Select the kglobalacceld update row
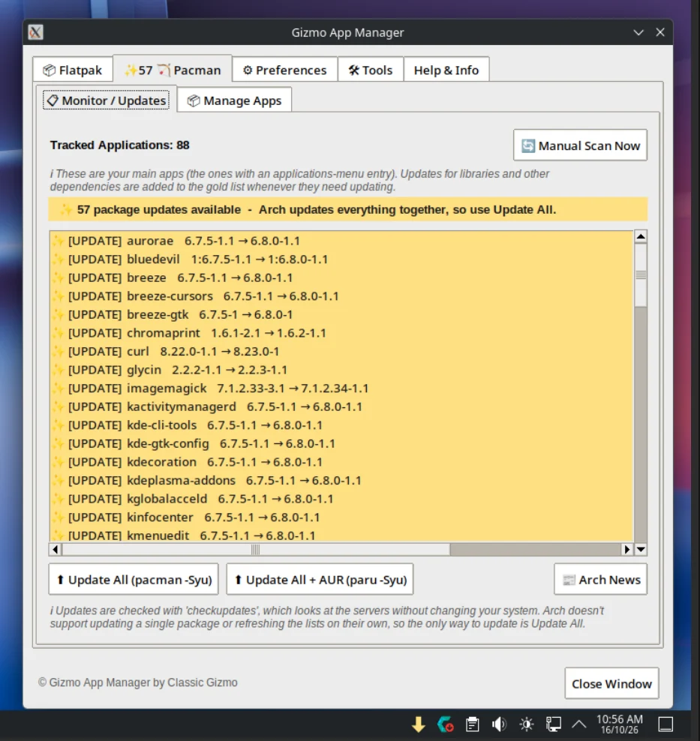Viewport: 700px width, 741px height. point(341,499)
